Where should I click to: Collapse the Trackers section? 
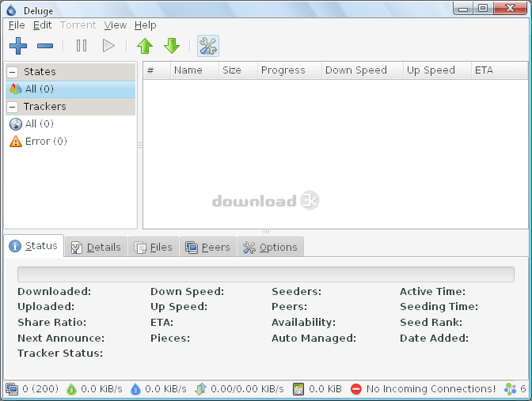click(13, 107)
